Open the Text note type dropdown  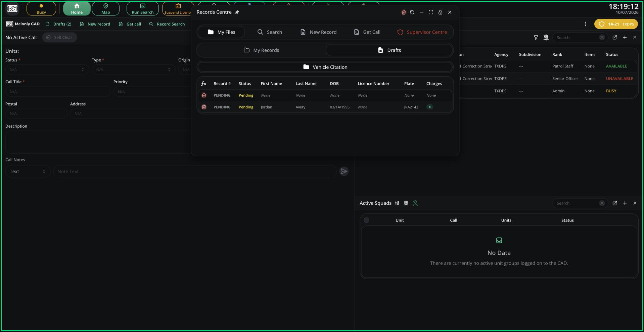point(28,172)
